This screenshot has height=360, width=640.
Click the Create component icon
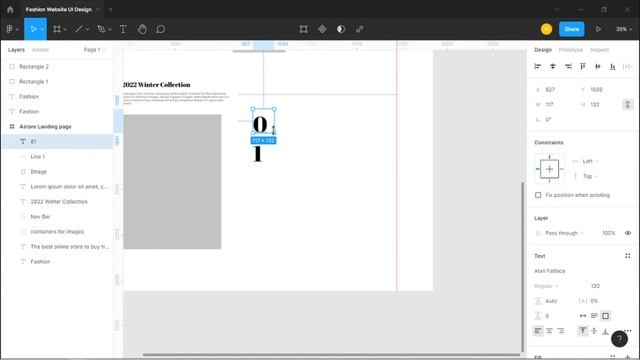pyautogui.click(x=322, y=29)
